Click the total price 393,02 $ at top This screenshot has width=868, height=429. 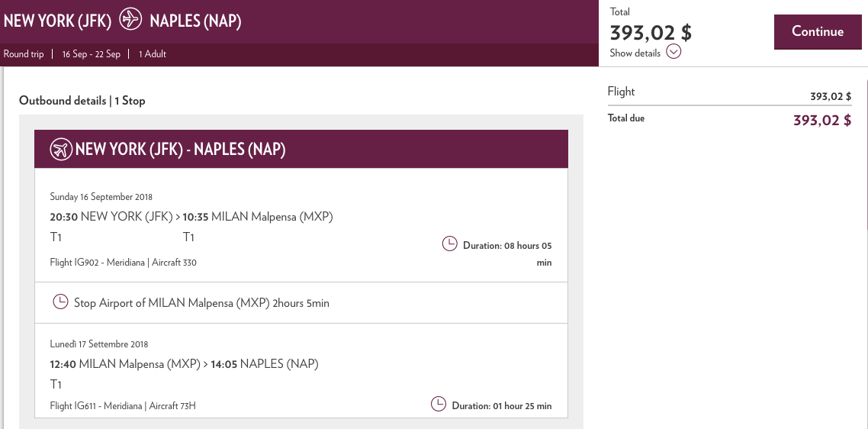(x=651, y=33)
